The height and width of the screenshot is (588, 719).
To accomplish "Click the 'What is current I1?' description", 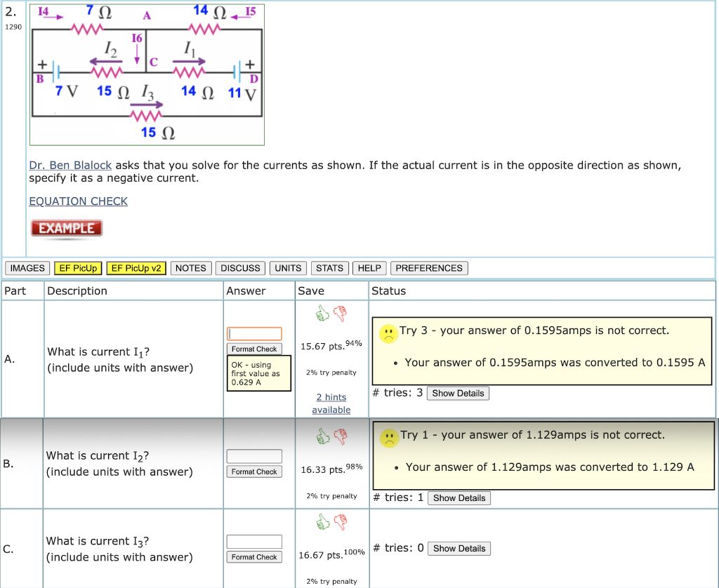I will tap(98, 352).
